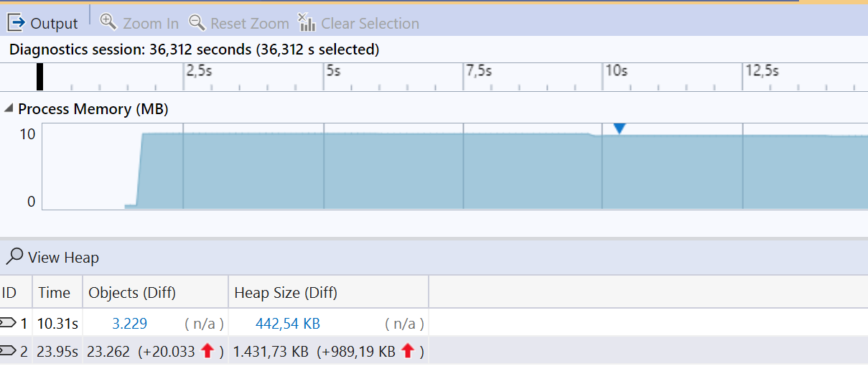Click the Clear Selection chart icon
868x384 pixels.
coord(307,22)
